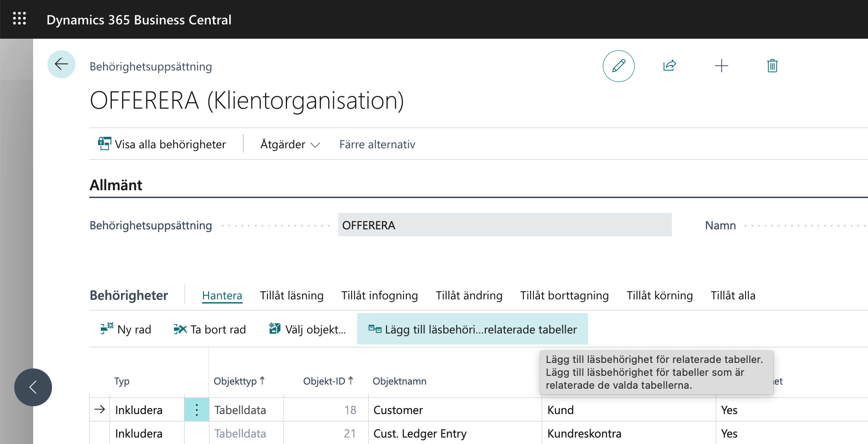Click the Behörighetsuppsättning breadcrumb caption

[x=151, y=66]
